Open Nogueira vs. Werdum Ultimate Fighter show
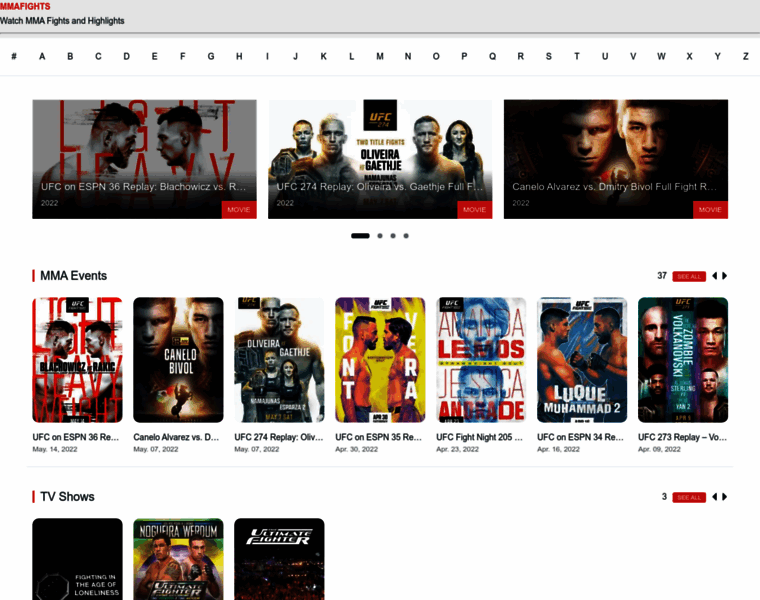 pyautogui.click(x=178, y=558)
